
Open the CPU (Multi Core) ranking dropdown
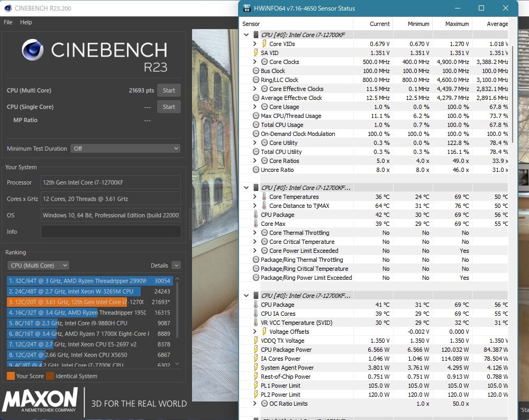(38, 266)
